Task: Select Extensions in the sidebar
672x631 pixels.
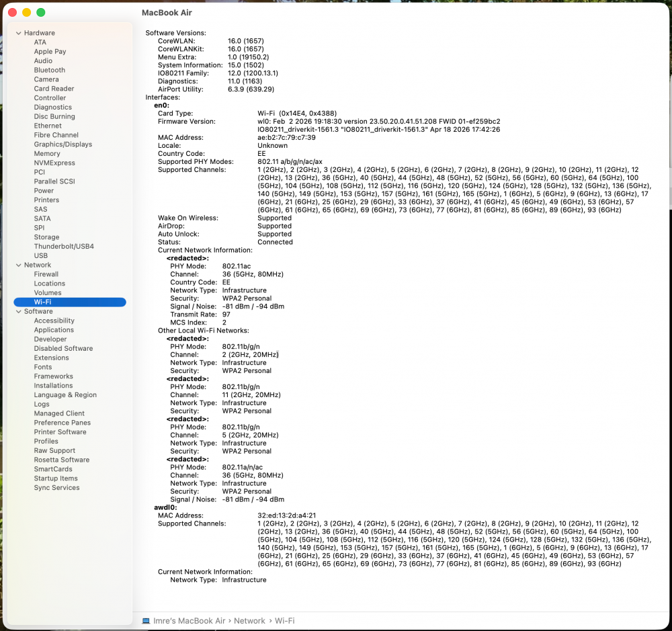Action: point(52,358)
